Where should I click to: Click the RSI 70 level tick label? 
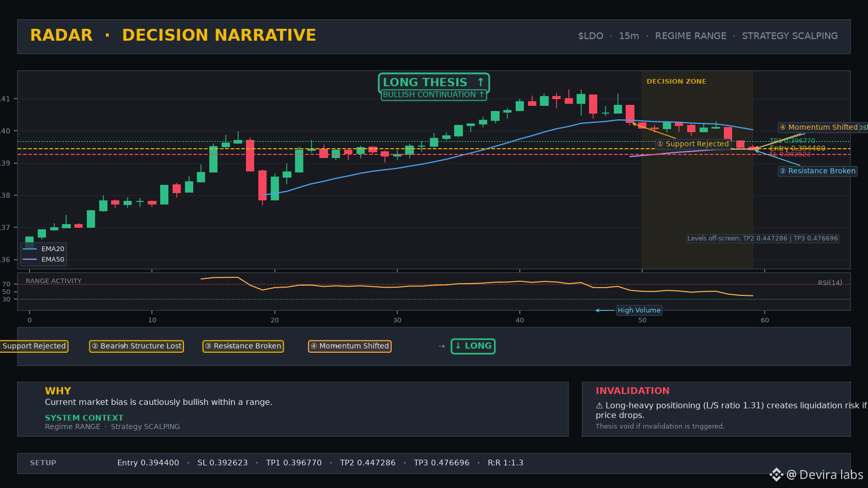tap(6, 285)
